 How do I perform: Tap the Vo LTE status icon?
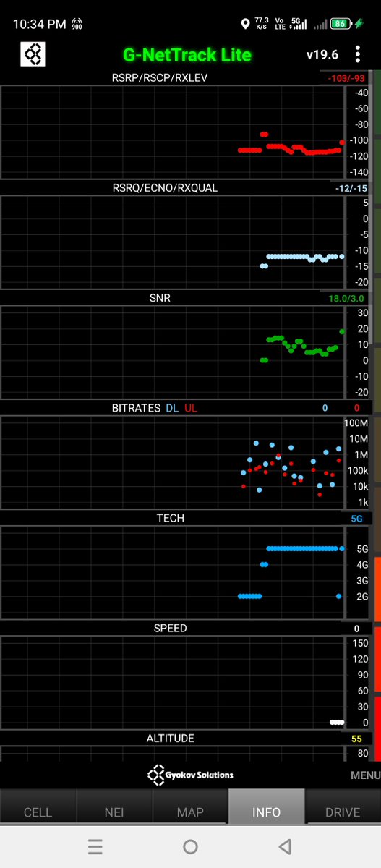280,24
